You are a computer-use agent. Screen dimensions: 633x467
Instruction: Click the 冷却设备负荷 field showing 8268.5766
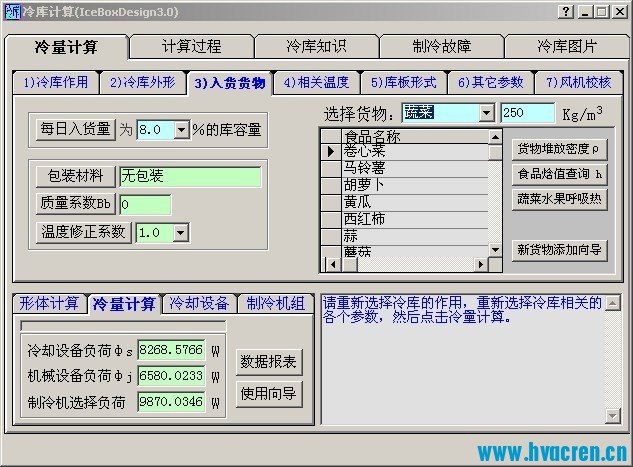point(171,350)
